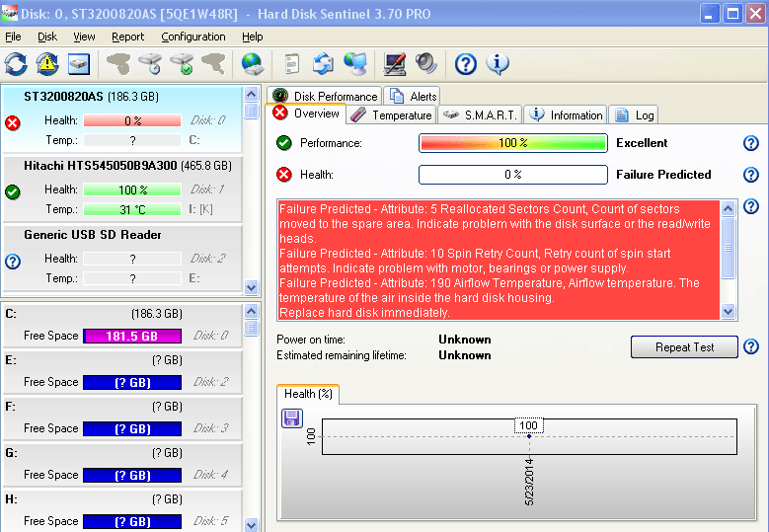Click the green check icon beside Performance

tap(284, 143)
